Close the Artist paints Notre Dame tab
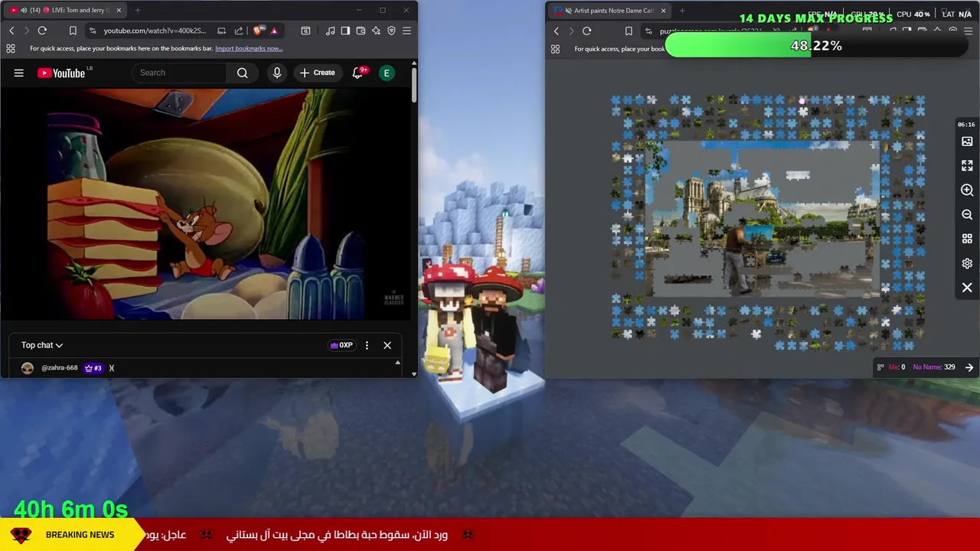 coord(664,11)
